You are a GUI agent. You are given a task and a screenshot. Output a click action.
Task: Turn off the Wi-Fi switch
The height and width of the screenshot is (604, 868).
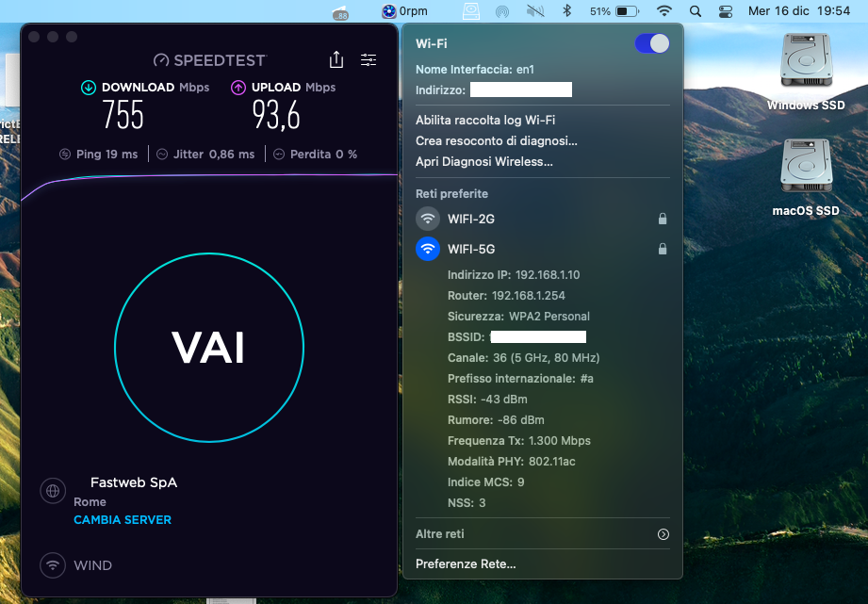(x=652, y=43)
